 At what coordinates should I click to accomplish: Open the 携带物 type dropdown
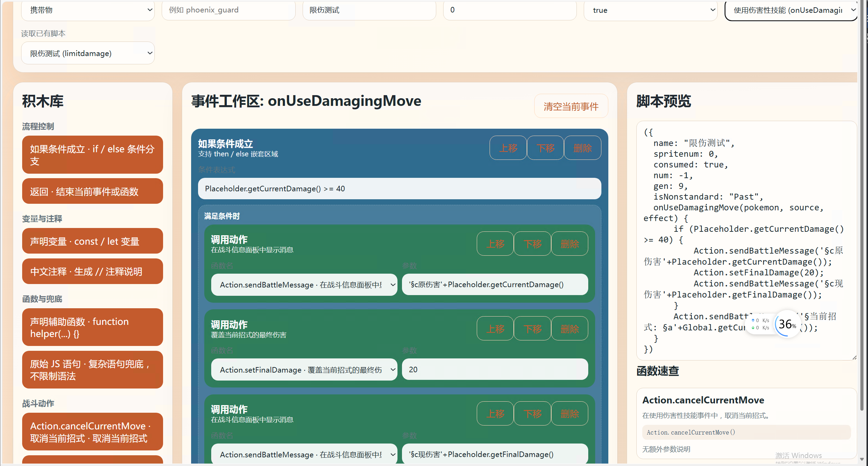point(88,10)
